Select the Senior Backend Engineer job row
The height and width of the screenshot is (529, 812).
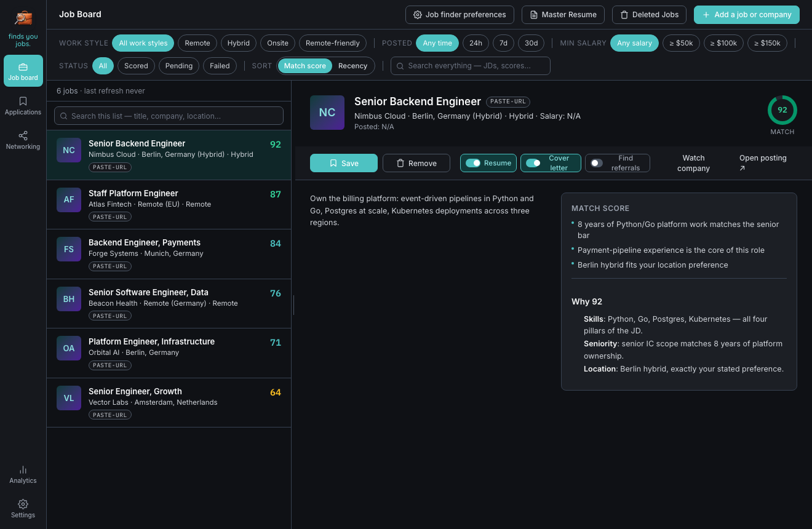click(x=169, y=155)
